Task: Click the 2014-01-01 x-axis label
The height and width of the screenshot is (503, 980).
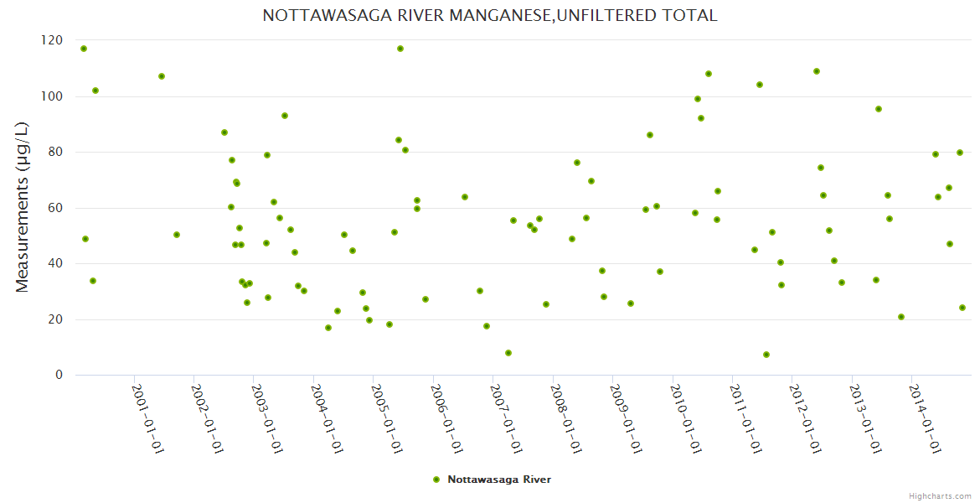Action: (x=925, y=418)
